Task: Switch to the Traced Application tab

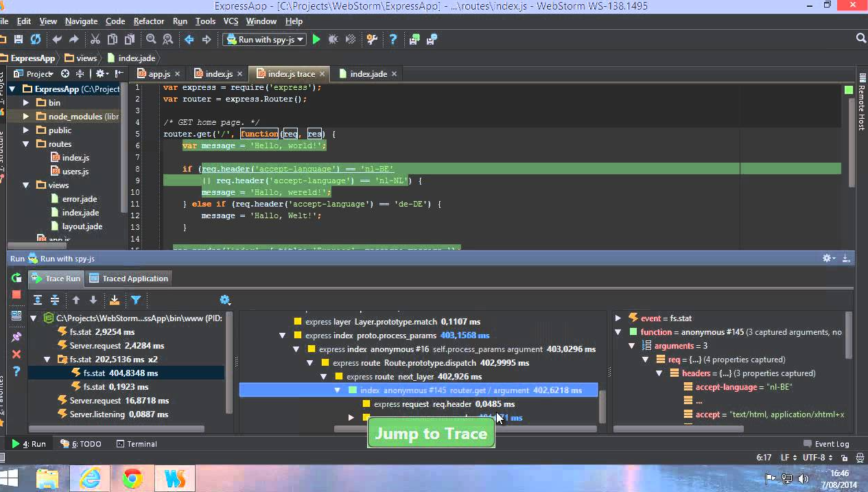Action: [129, 279]
